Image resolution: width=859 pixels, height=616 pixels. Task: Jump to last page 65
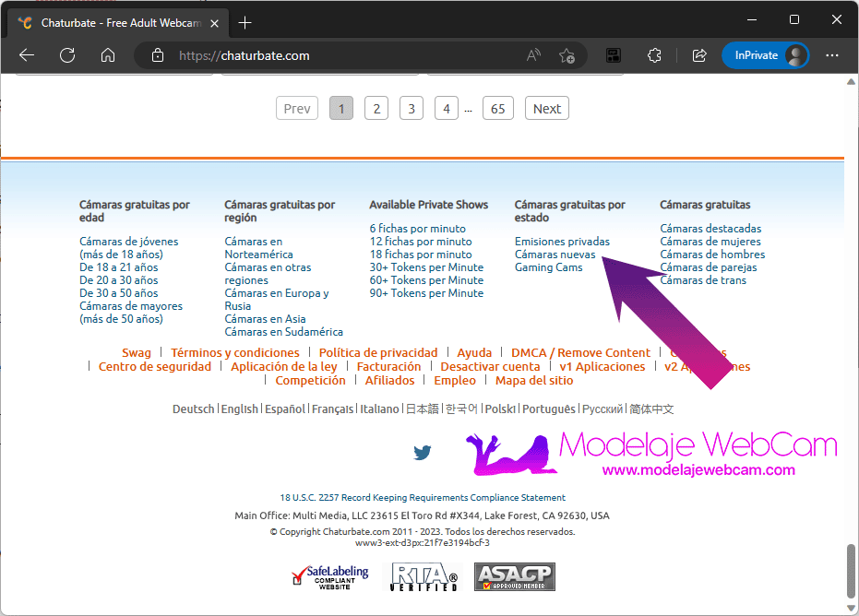(x=498, y=109)
